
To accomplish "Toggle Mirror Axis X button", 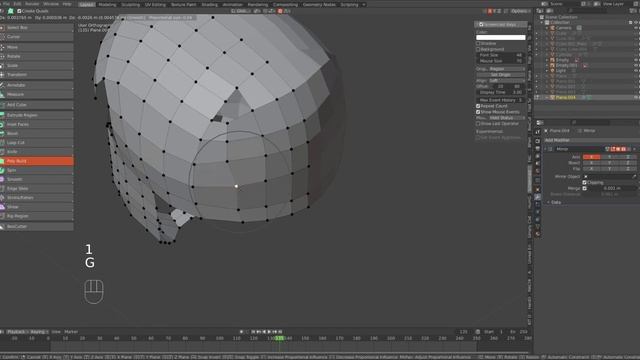I will (x=591, y=157).
